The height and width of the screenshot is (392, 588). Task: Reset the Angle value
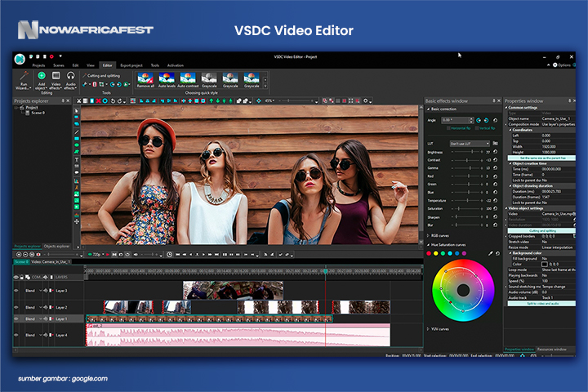[x=496, y=120]
